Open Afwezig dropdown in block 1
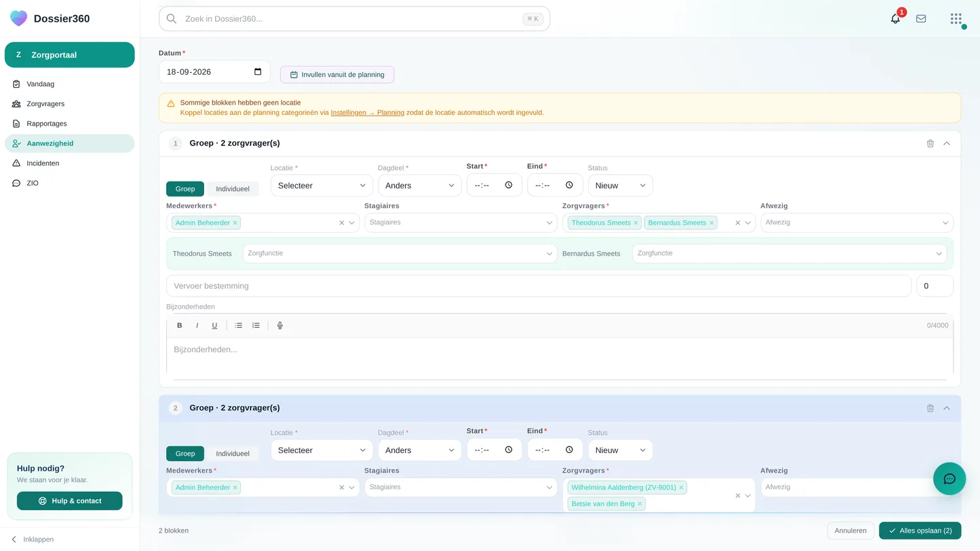Image resolution: width=980 pixels, height=551 pixels. click(857, 222)
